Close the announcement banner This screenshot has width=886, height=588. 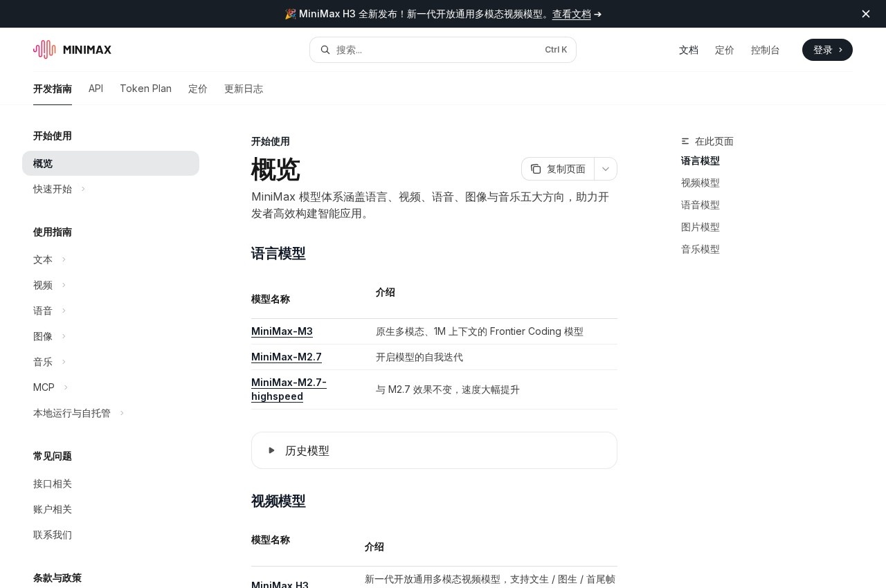(x=866, y=14)
